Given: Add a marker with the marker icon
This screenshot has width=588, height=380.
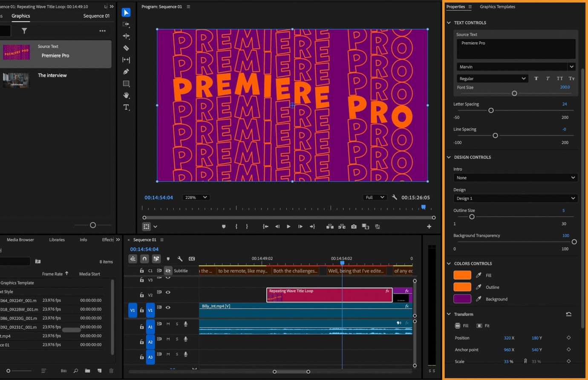Looking at the screenshot, I should point(168,259).
